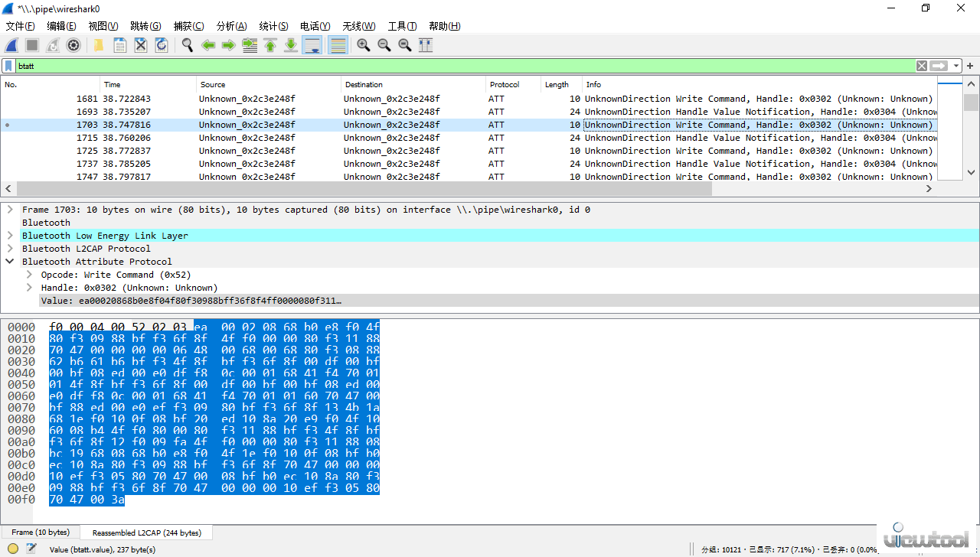Collapse Bluetooth Attribute Protocol node
The image size is (980, 557).
(10, 262)
